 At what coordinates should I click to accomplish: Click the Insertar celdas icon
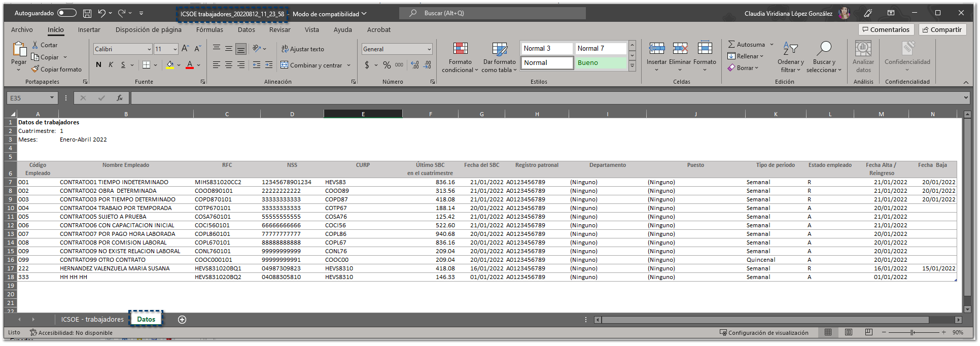(x=656, y=49)
